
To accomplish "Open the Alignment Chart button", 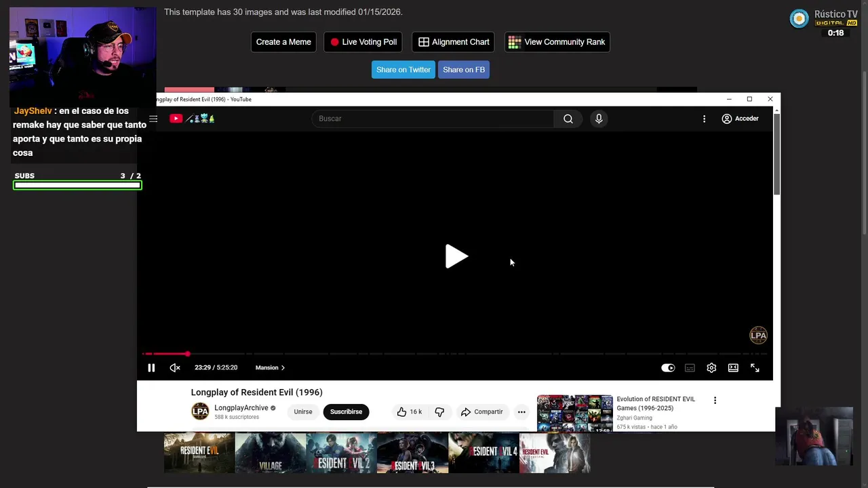I will pos(454,42).
